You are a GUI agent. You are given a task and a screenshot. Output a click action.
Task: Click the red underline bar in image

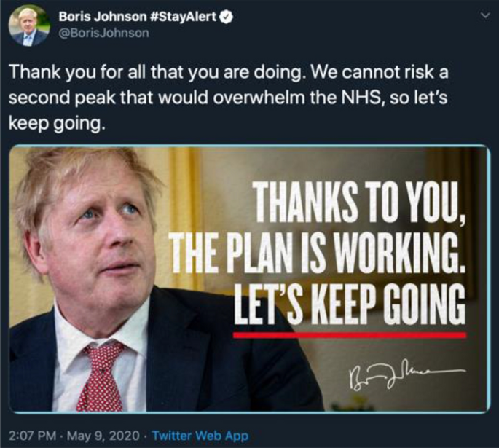350,335
